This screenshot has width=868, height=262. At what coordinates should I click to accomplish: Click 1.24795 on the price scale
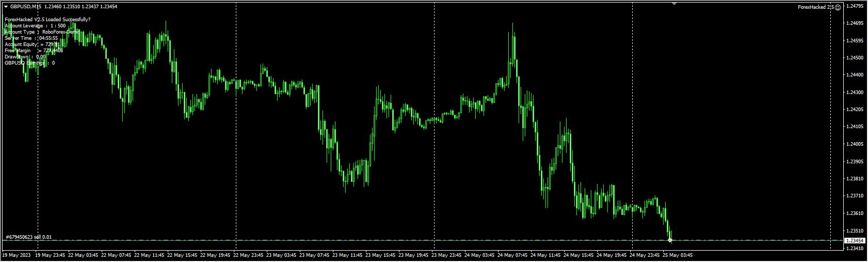[x=855, y=6]
